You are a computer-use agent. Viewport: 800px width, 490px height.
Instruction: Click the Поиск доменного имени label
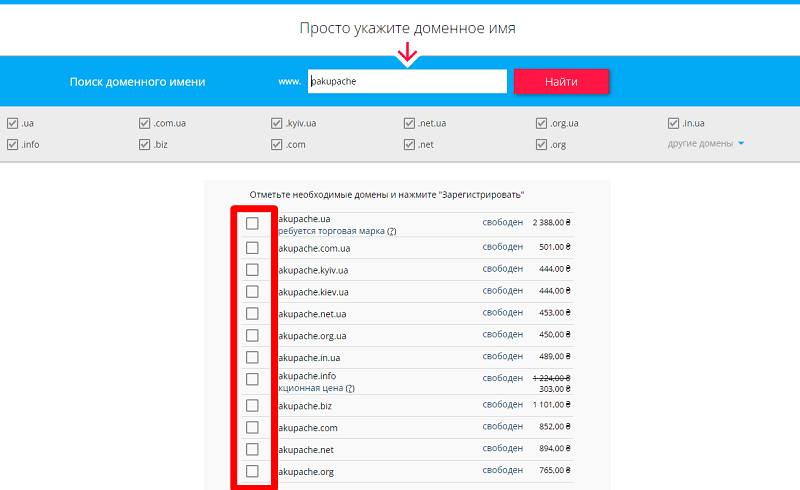[x=137, y=82]
